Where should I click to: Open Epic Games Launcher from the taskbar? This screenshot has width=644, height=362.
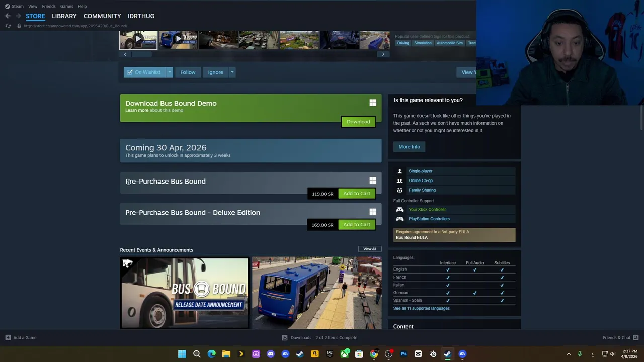point(330,354)
